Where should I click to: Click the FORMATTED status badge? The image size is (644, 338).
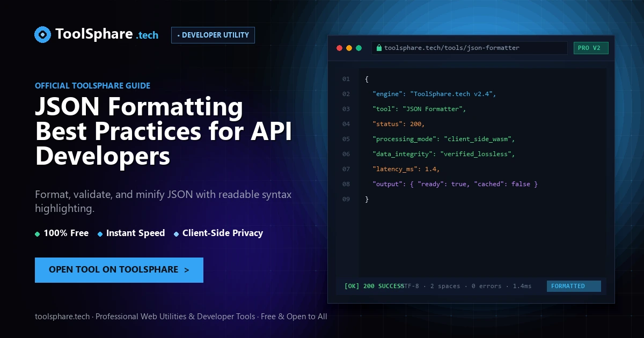[x=574, y=286]
